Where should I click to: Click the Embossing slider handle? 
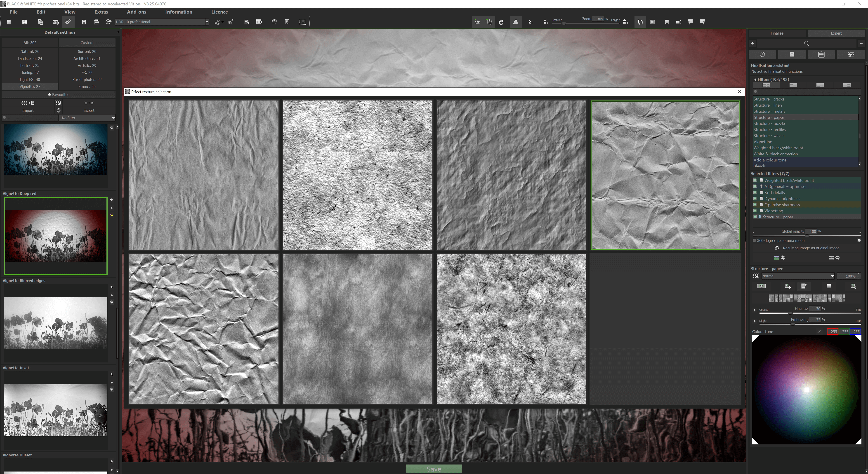(793, 324)
